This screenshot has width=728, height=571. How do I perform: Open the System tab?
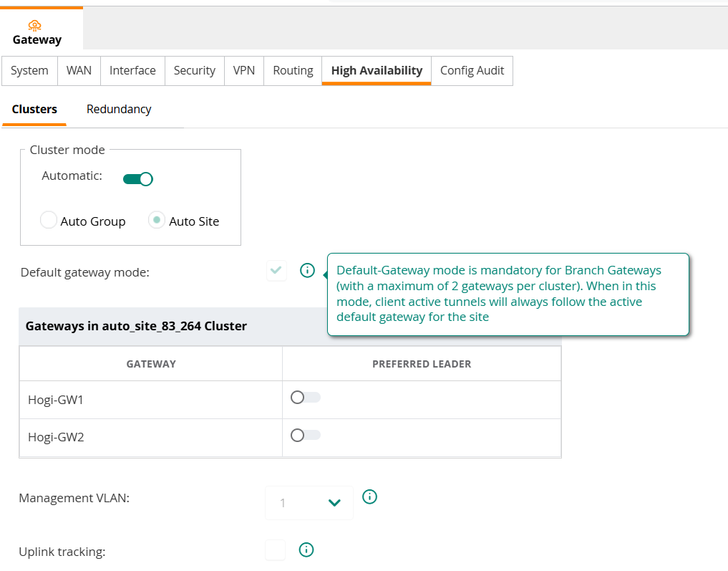tap(29, 70)
